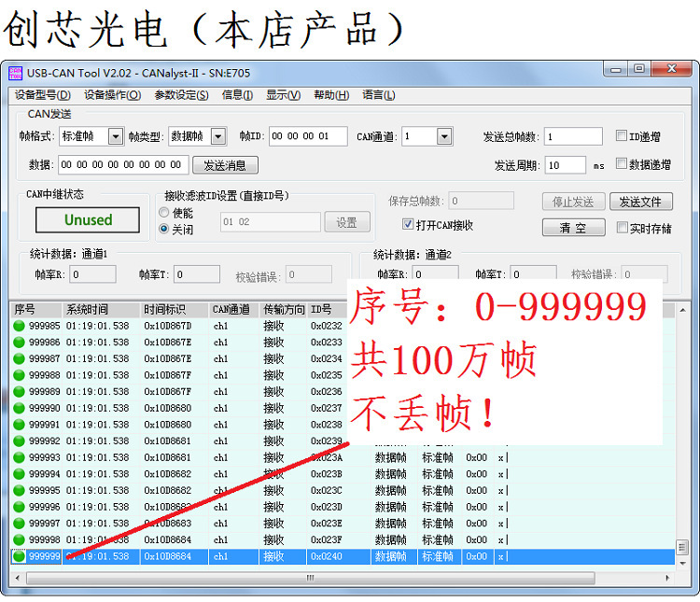Toggle the 打开CAN接收 checkbox
Image resolution: width=700 pixels, height=602 pixels.
coord(408,224)
